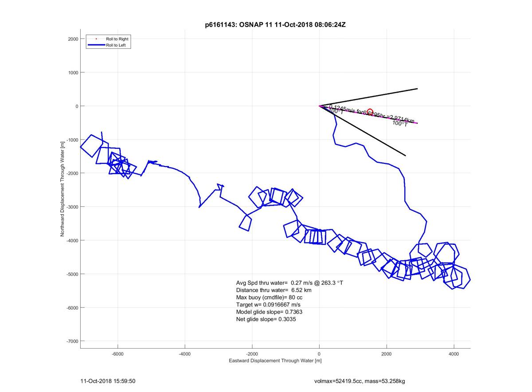
Task: Click the plot title p6161143: OSNAP 11
Action: point(275,24)
